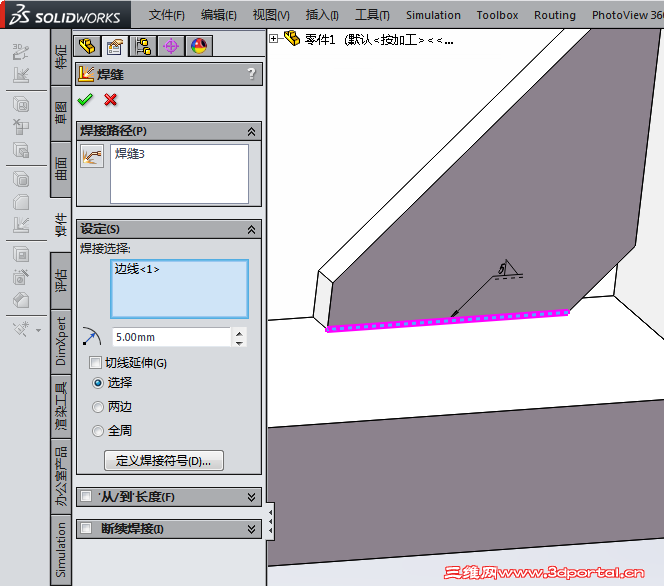The image size is (664, 586).
Task: Click the End Cap tool icon
Action: [21, 179]
